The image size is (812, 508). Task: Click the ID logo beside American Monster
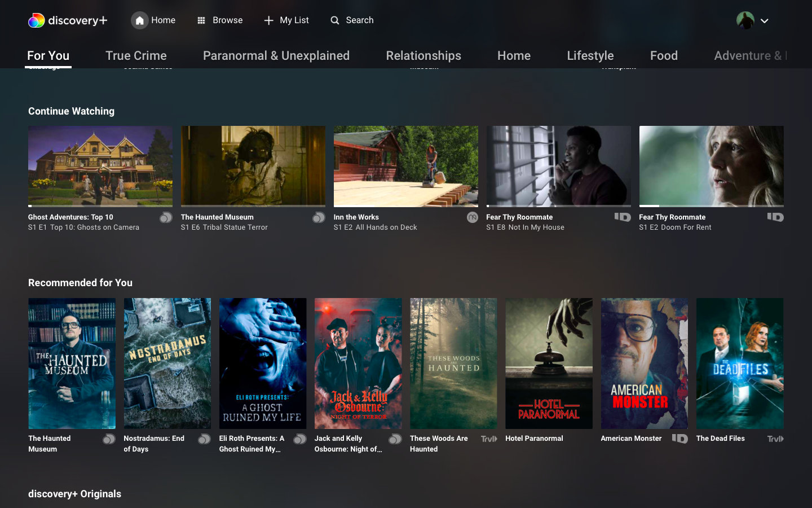click(679, 439)
